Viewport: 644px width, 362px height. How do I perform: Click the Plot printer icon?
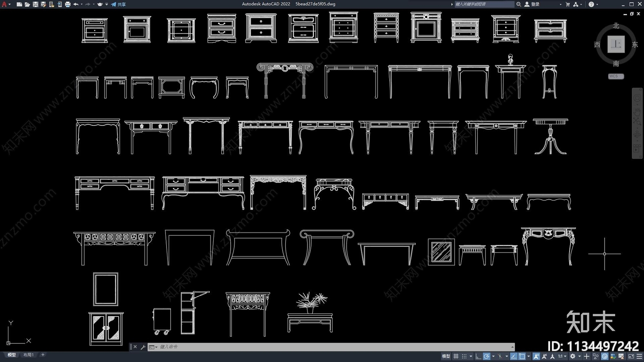(68, 4)
